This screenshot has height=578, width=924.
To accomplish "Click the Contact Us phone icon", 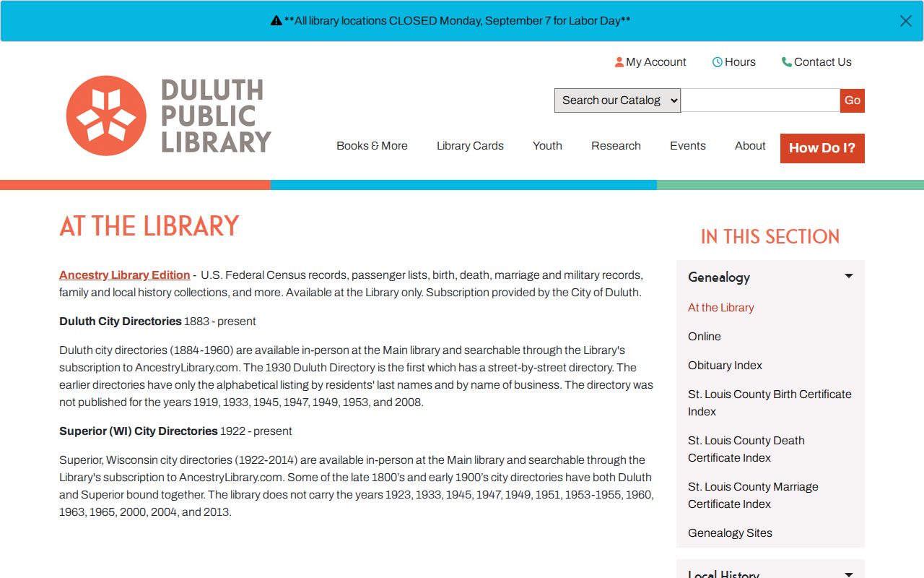I will pos(786,62).
